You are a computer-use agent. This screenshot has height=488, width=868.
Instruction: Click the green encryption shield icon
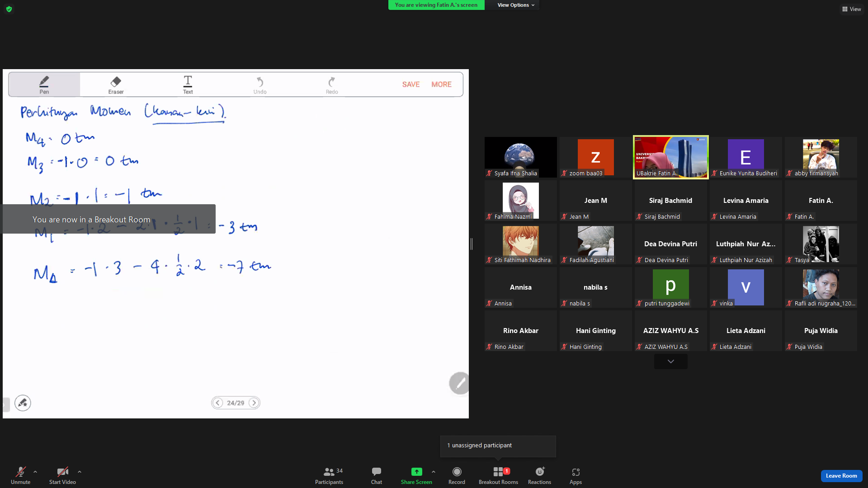click(9, 9)
